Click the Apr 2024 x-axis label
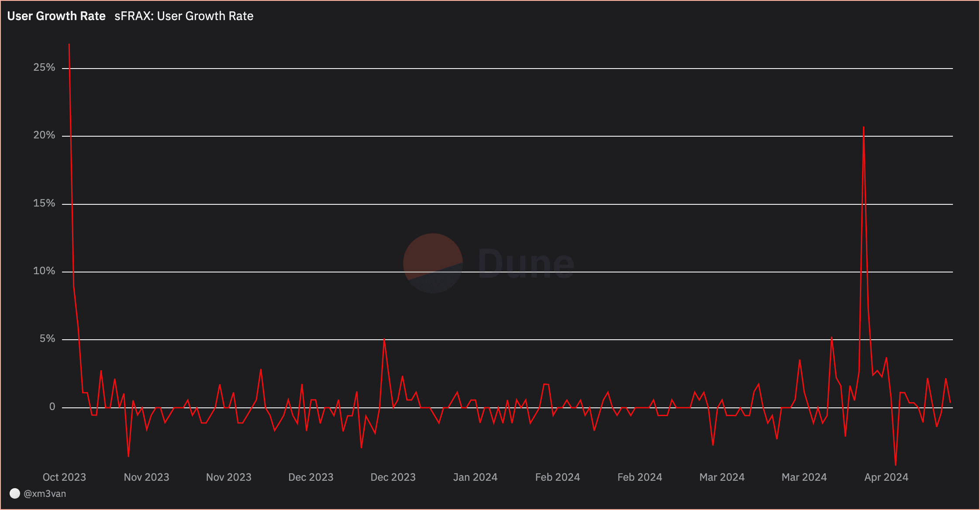Viewport: 980px width, 510px height. click(886, 477)
